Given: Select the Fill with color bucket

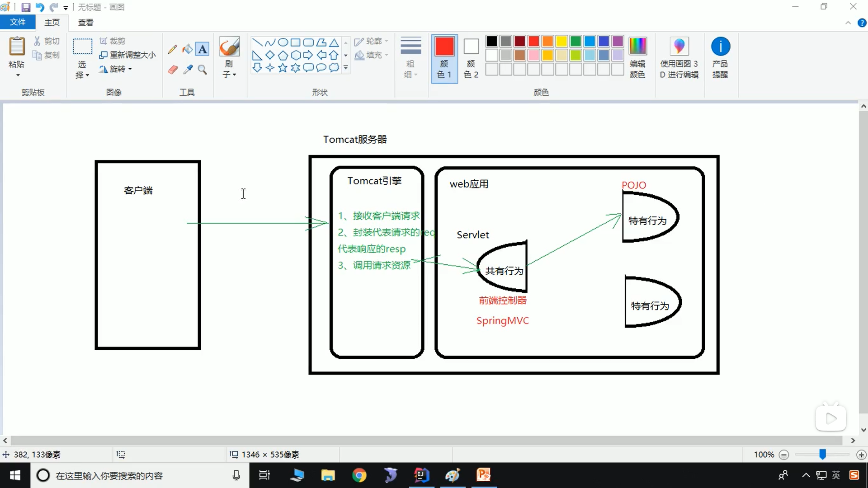Looking at the screenshot, I should click(187, 49).
